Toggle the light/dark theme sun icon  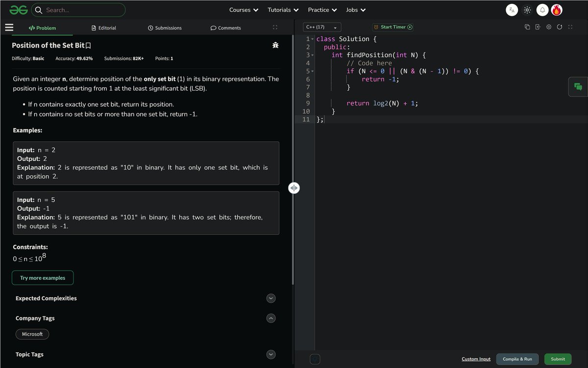(x=527, y=10)
